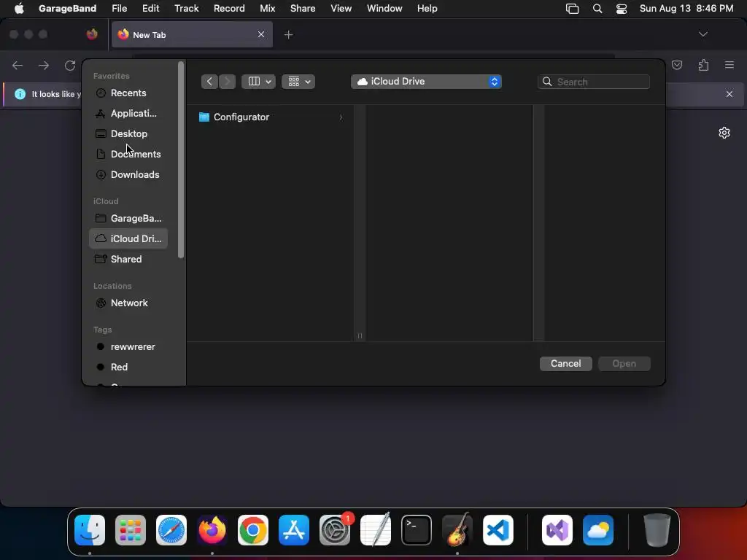Select the rewwrerer tag

pos(128,347)
